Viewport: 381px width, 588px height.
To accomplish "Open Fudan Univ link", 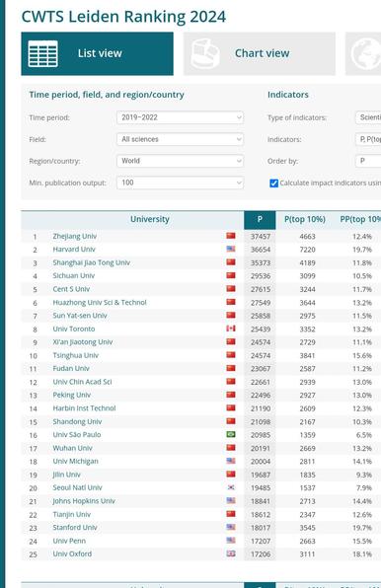I will click(71, 368).
